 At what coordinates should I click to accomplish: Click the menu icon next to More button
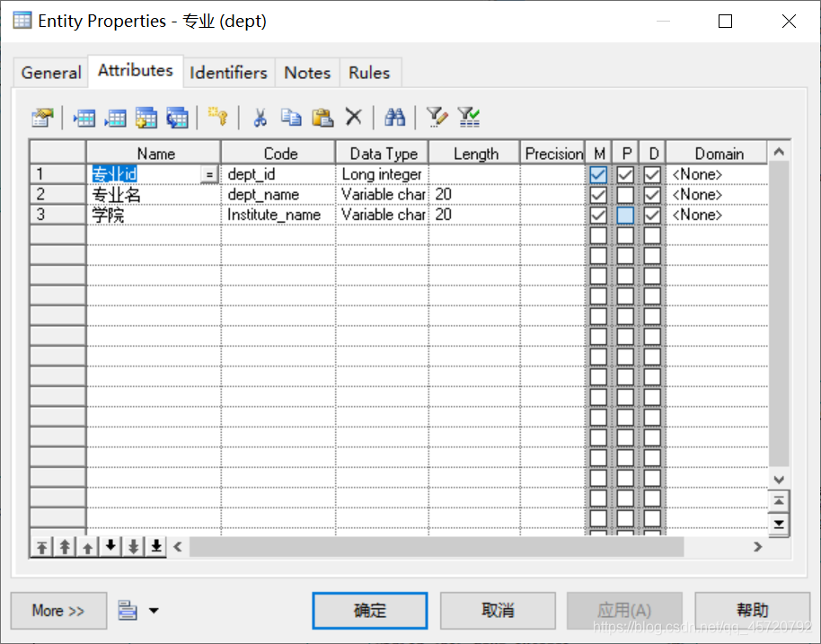pyautogui.click(x=128, y=611)
